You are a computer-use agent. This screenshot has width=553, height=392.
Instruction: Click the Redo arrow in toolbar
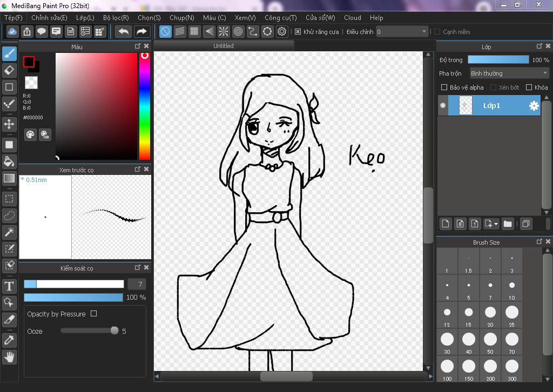(x=141, y=32)
